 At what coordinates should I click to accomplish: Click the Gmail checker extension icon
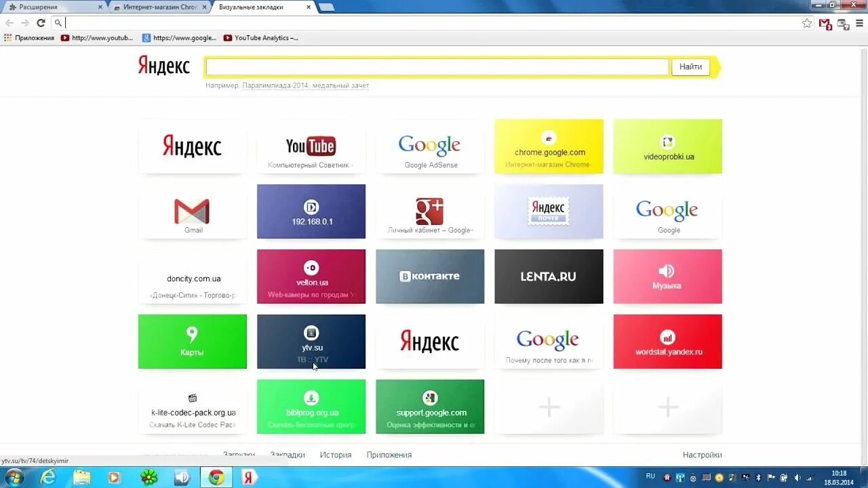point(825,24)
